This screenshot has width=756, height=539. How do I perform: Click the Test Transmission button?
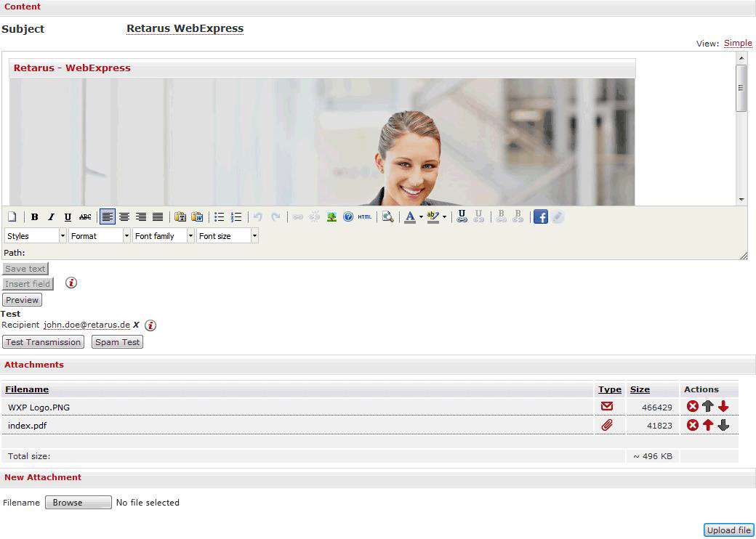tap(43, 342)
